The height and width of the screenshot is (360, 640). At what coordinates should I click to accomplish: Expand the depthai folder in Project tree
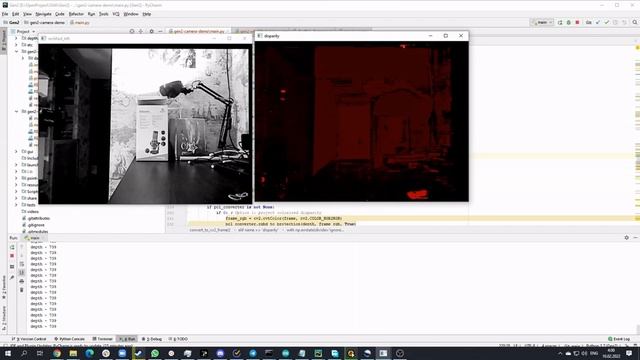[x=16, y=38]
